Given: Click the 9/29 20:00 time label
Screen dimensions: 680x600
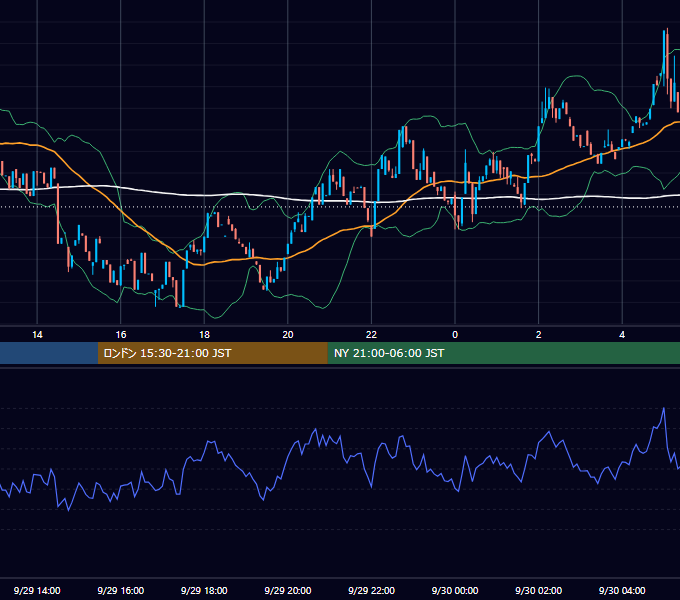Looking at the screenshot, I should tap(288, 590).
